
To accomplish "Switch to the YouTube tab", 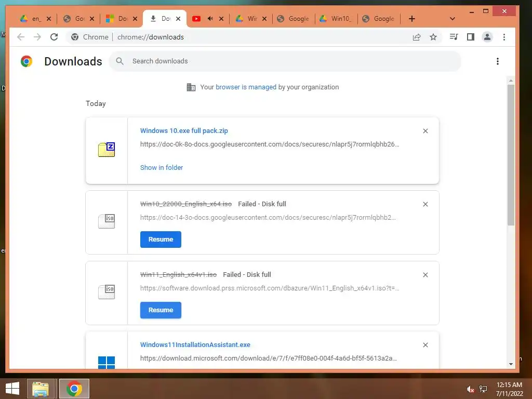I will [x=196, y=19].
